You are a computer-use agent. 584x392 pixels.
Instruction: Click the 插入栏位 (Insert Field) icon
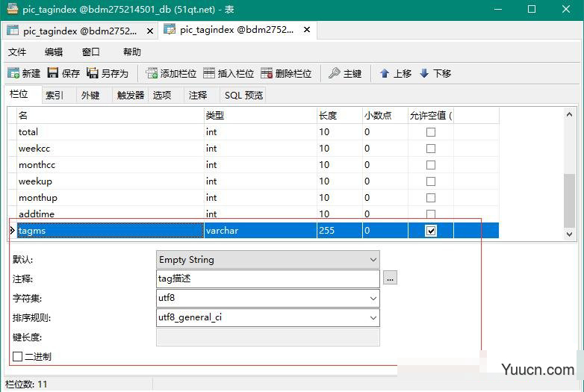(209, 73)
